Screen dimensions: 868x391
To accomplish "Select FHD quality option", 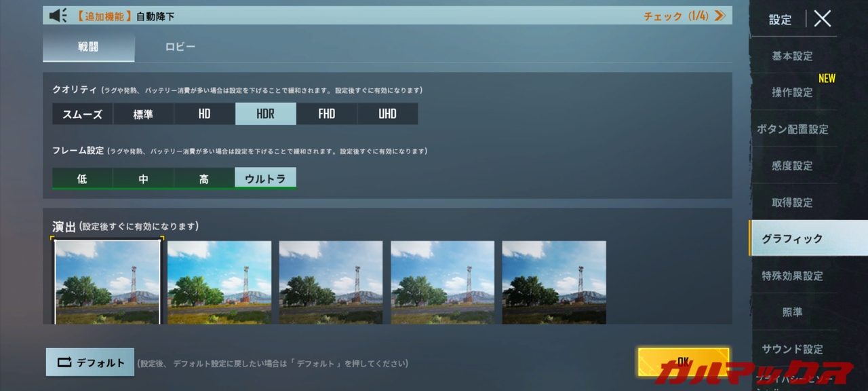I will [x=326, y=114].
